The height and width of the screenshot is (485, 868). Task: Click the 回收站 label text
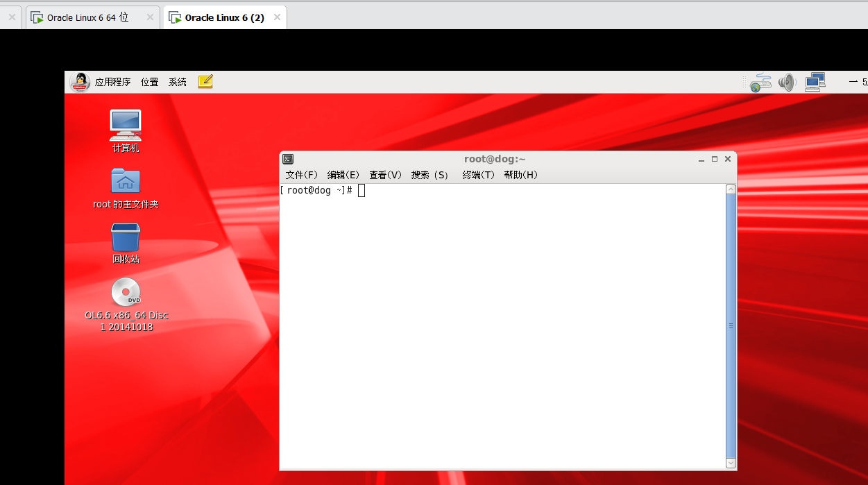[x=126, y=259]
